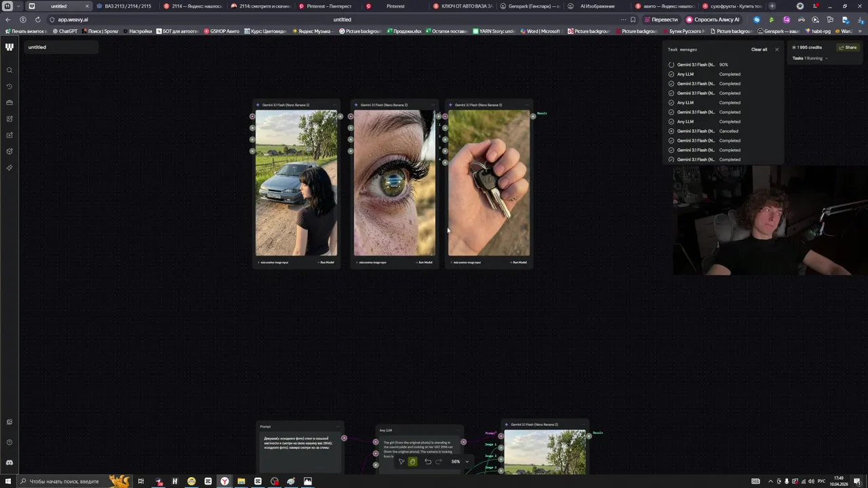Open ChatGPT bookmark
The image size is (868, 488).
pyautogui.click(x=65, y=31)
